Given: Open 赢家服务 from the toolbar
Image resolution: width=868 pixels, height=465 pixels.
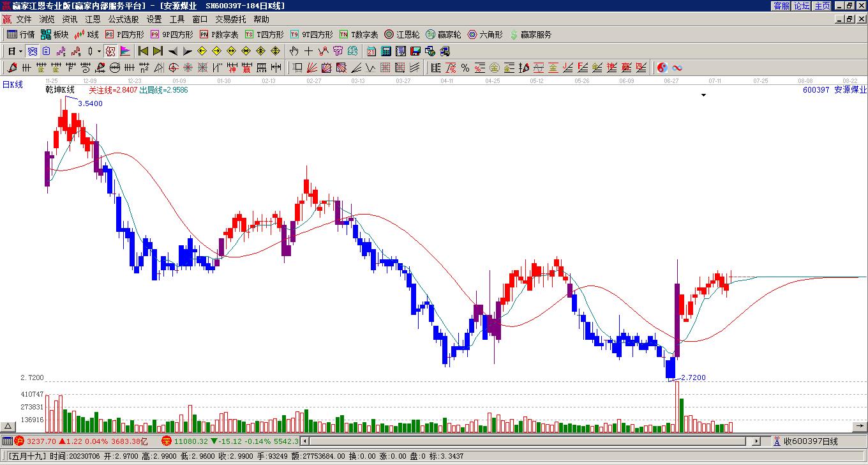Looking at the screenshot, I should pos(530,34).
